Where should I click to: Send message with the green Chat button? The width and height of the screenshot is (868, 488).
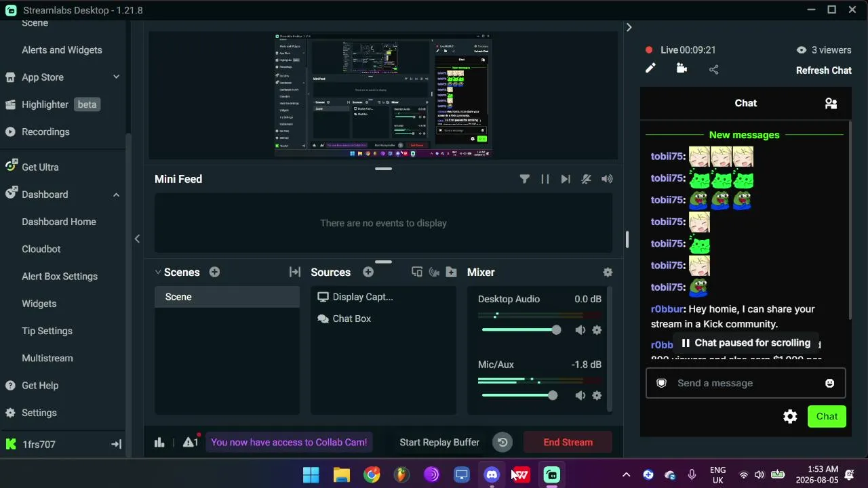pyautogui.click(x=827, y=417)
